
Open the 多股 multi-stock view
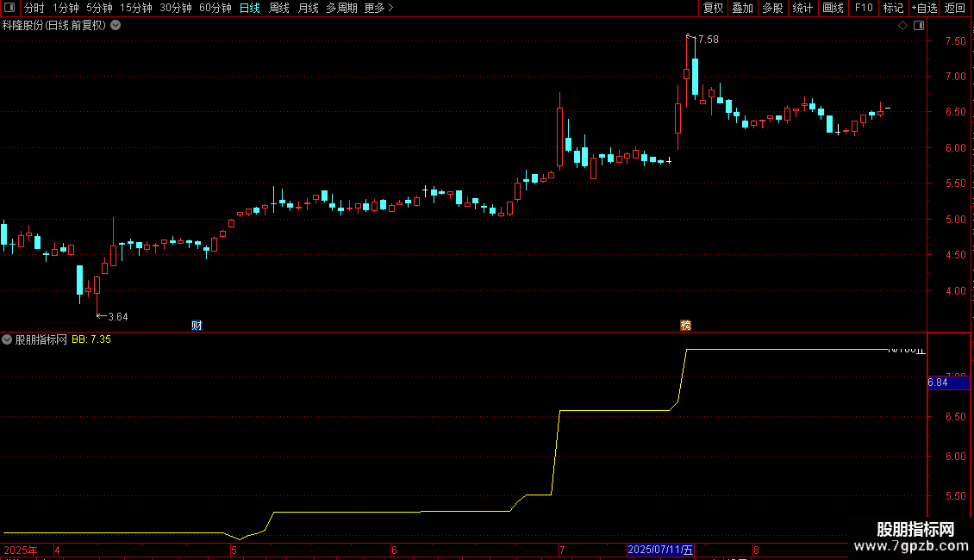click(772, 8)
